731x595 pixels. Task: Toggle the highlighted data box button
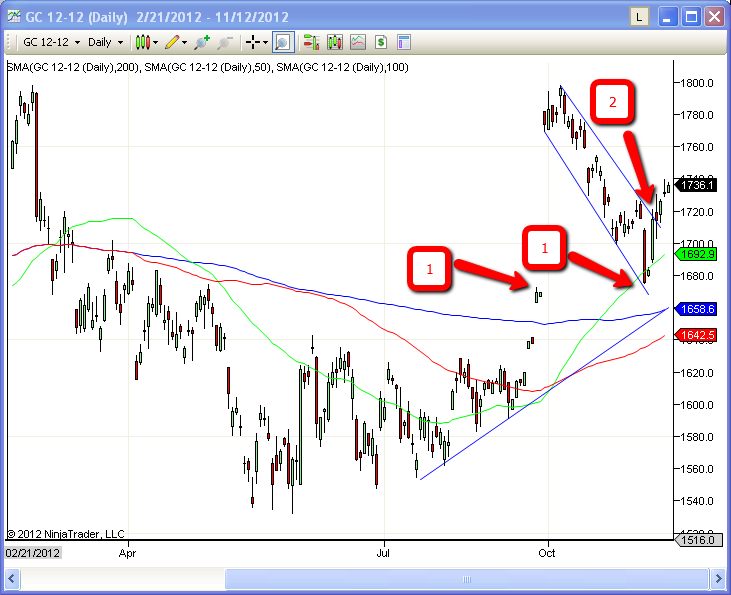point(283,42)
